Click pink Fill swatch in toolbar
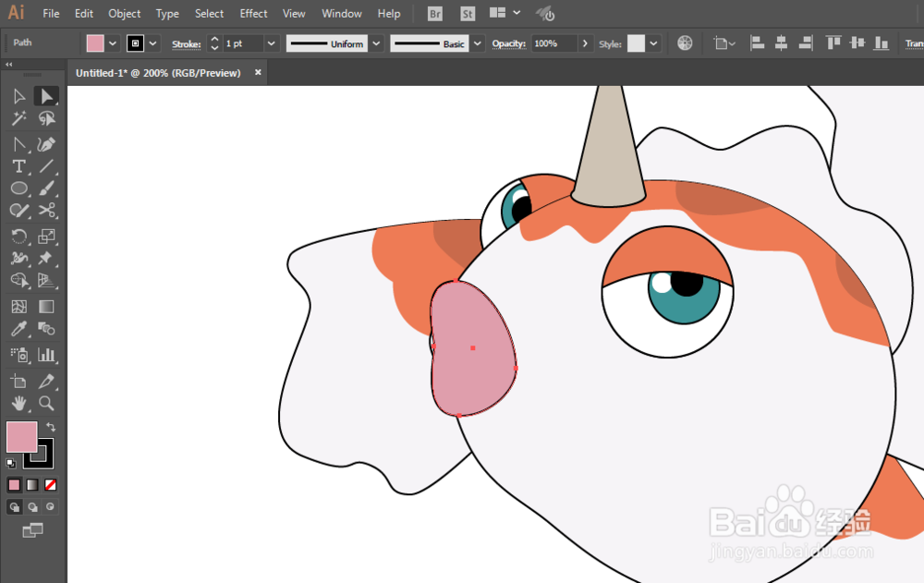 pos(20,436)
